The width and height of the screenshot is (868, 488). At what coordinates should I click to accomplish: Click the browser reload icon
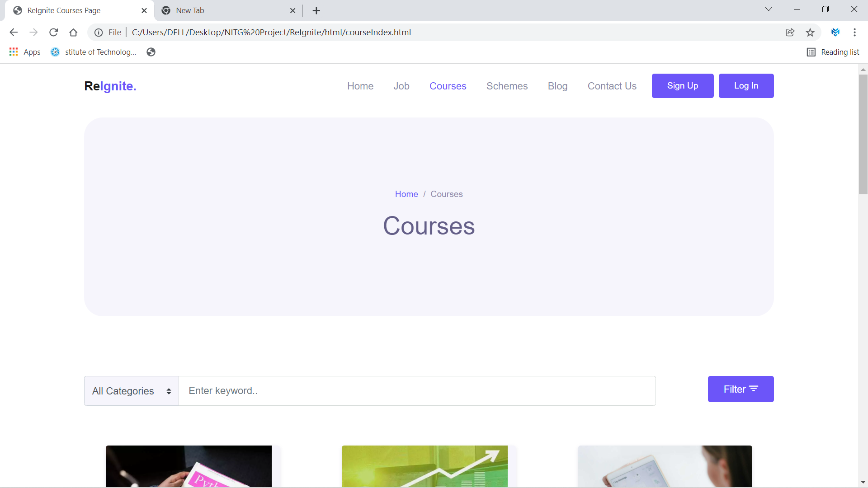(x=53, y=33)
